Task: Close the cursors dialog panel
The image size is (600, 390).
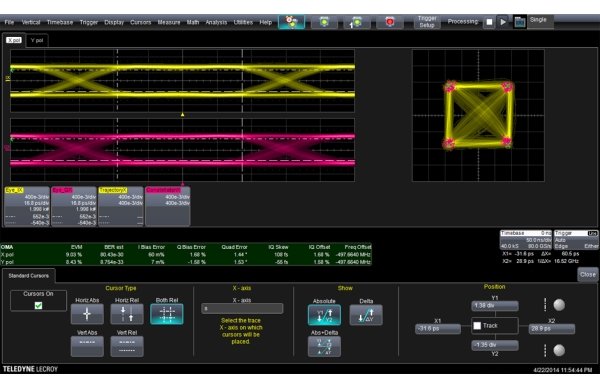Action: 587,274
